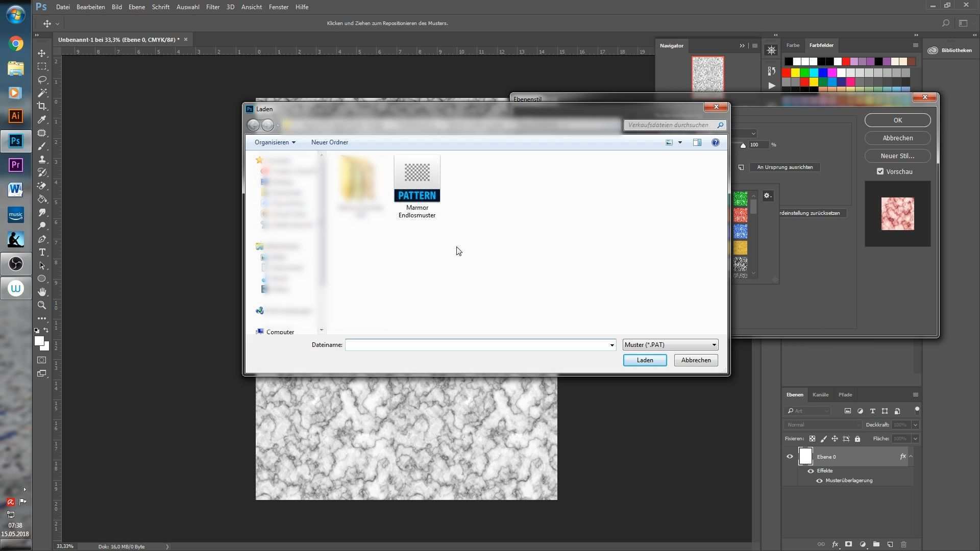Switch to the Kanäle tab
The height and width of the screenshot is (551, 980).
(820, 394)
